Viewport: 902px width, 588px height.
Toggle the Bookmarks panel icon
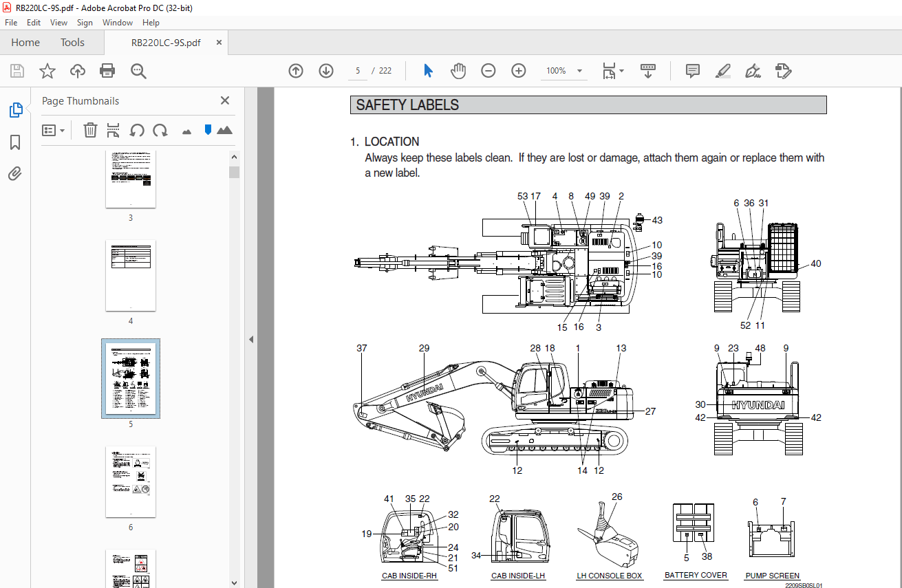(15, 142)
